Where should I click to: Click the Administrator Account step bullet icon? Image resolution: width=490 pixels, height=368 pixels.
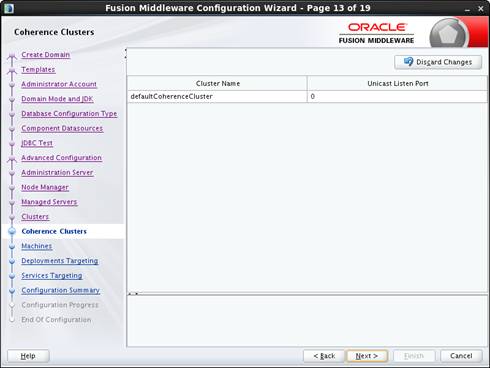point(12,85)
